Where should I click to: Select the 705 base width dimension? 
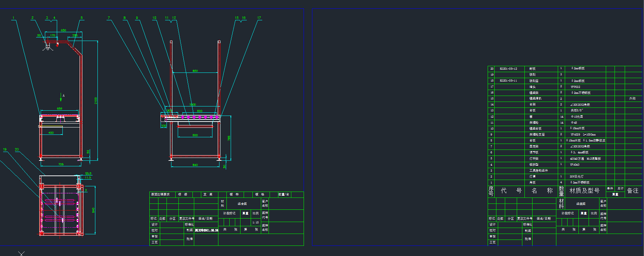click(61, 164)
